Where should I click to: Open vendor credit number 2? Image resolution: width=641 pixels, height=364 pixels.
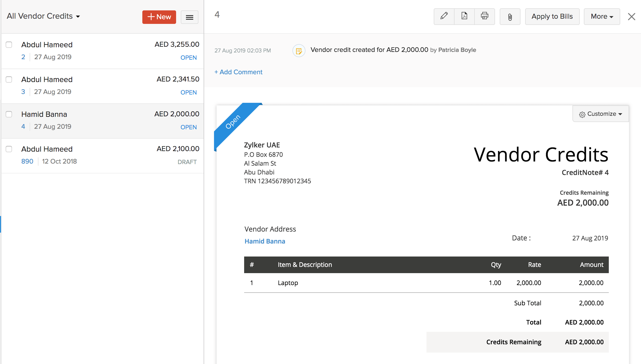click(23, 57)
